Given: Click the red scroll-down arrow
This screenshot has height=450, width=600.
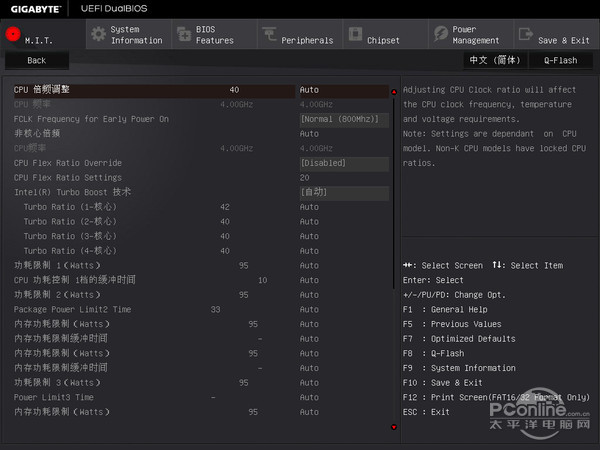Looking at the screenshot, I should click(x=394, y=427).
